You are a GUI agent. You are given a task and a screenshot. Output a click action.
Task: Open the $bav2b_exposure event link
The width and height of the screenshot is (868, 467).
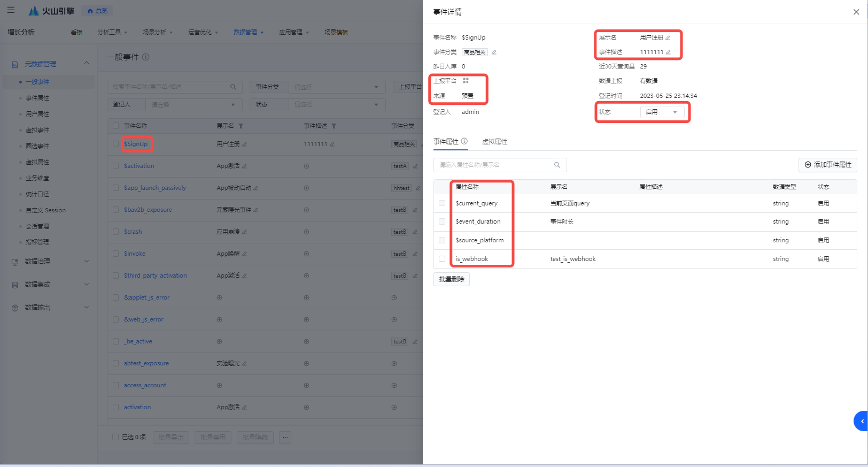[x=148, y=210]
